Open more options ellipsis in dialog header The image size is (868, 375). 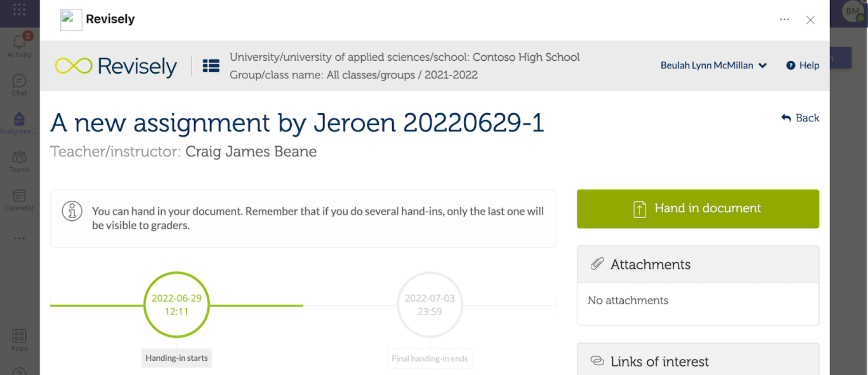[x=784, y=20]
